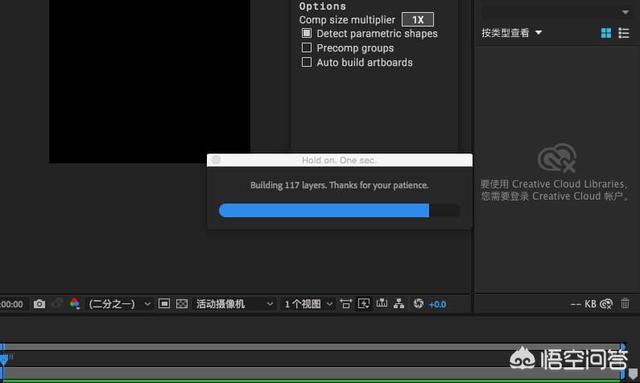Image resolution: width=640 pixels, height=383 pixels.
Task: Open the show channel color icon
Action: pyautogui.click(x=75, y=304)
